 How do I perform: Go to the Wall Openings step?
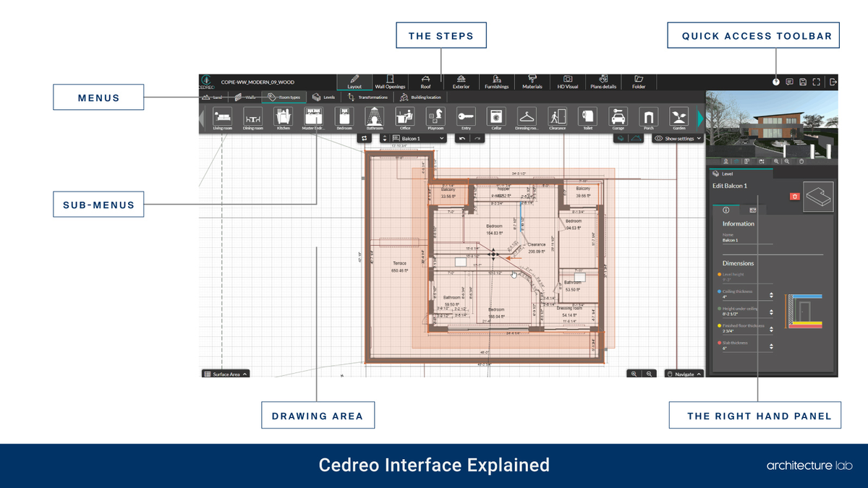coord(390,82)
